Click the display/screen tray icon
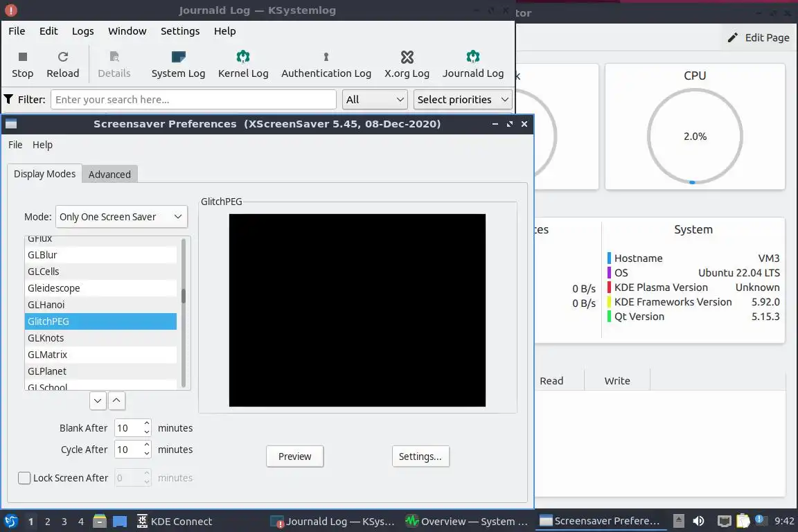 [x=724, y=521]
